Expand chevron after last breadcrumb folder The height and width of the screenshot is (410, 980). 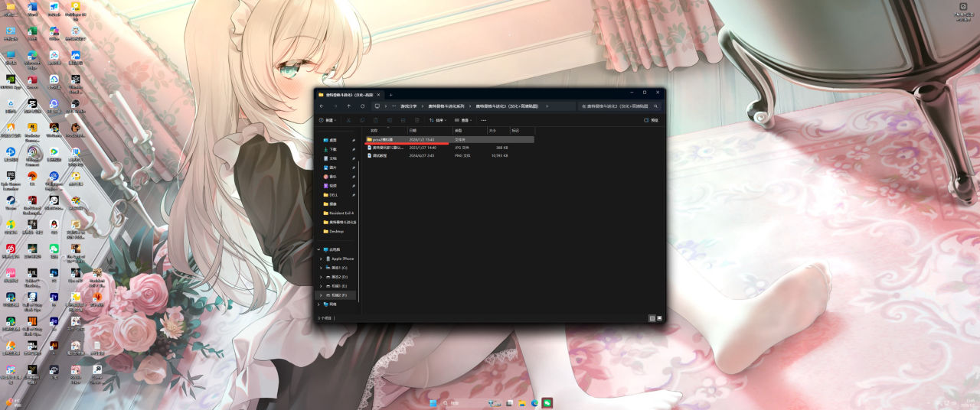[x=547, y=106]
